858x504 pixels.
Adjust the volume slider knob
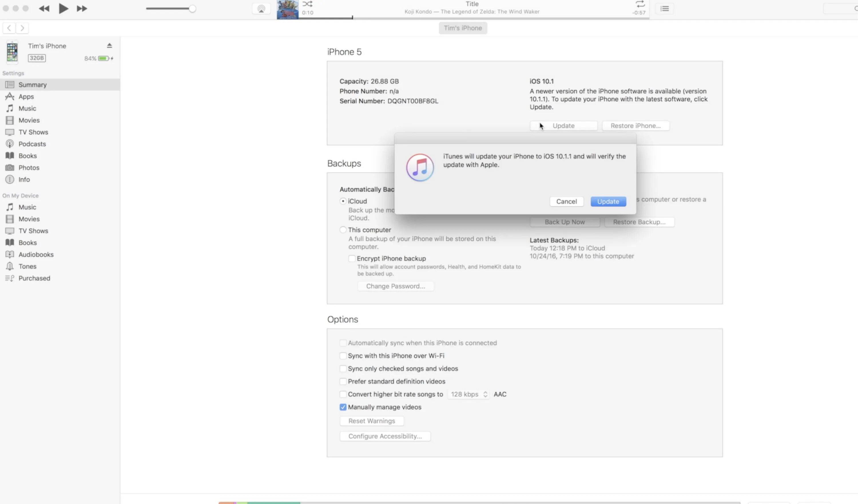(192, 9)
